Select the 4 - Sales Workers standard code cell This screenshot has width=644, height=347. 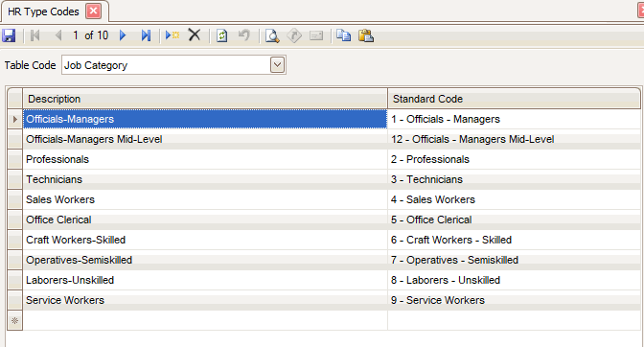click(x=514, y=199)
